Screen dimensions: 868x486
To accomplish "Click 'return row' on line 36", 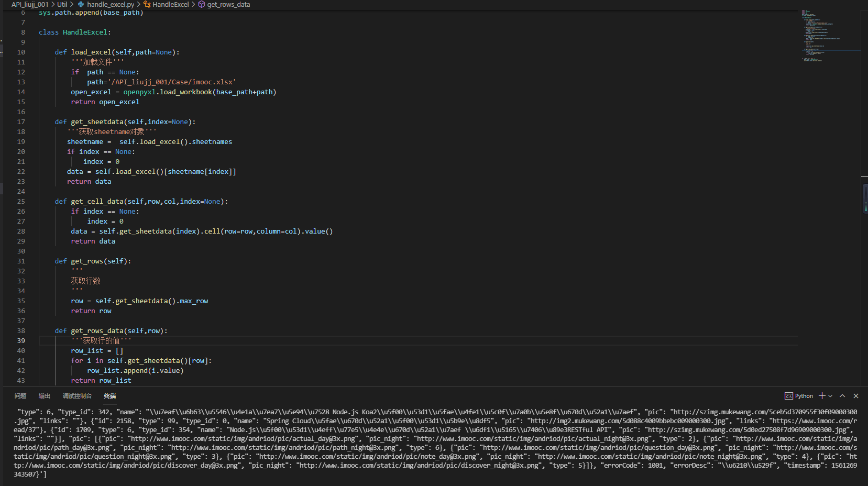I will point(91,311).
